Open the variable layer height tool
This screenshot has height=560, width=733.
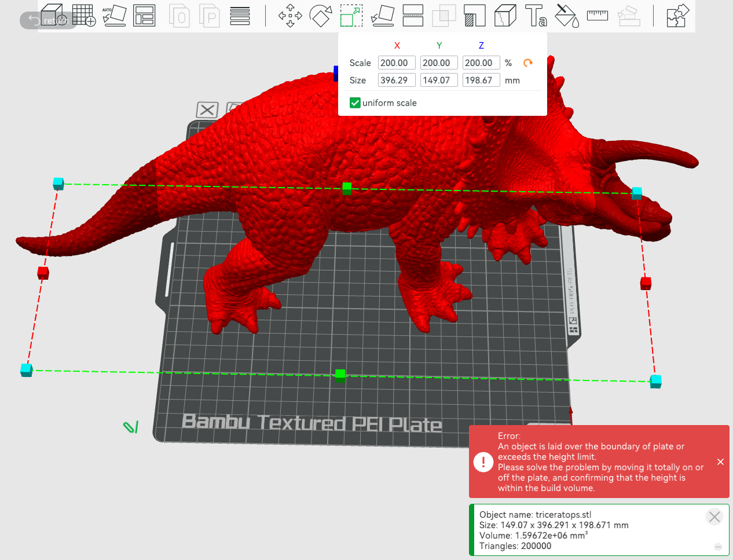(x=240, y=16)
